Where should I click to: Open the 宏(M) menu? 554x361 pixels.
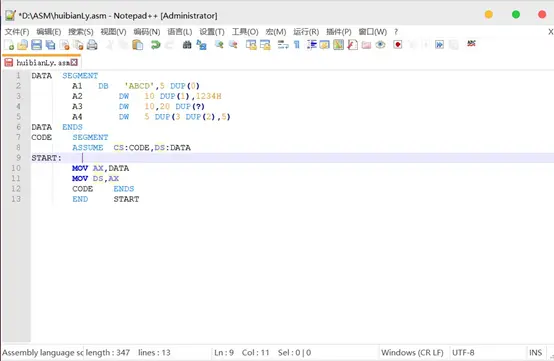[x=276, y=32]
